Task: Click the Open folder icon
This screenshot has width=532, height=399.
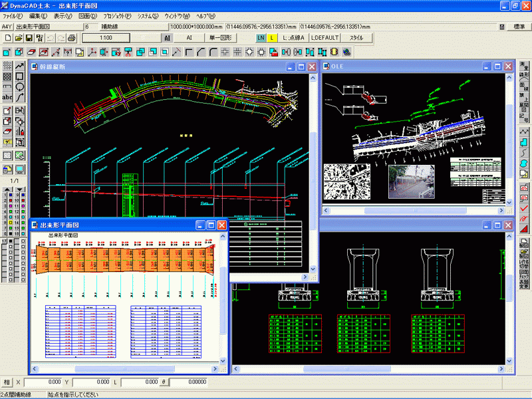Action: pos(19,38)
